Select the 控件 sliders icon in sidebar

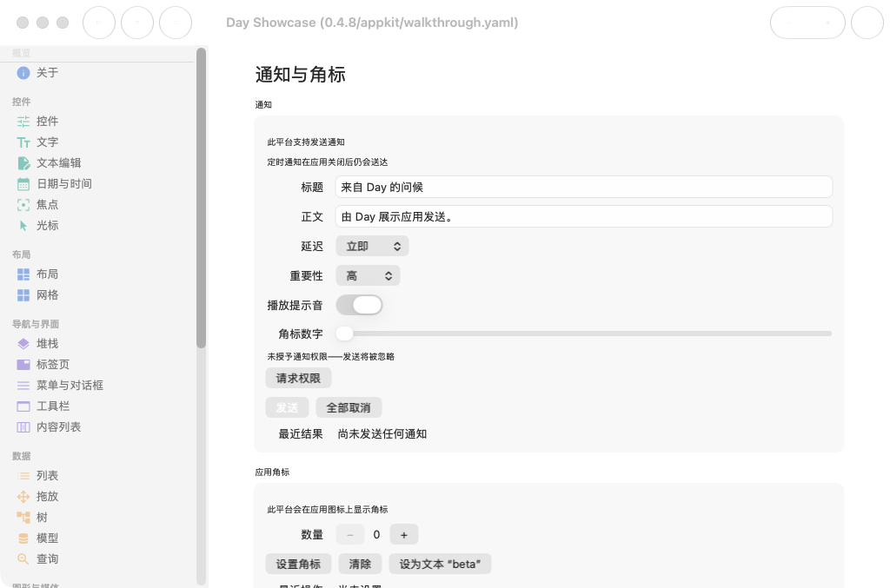pyautogui.click(x=23, y=122)
